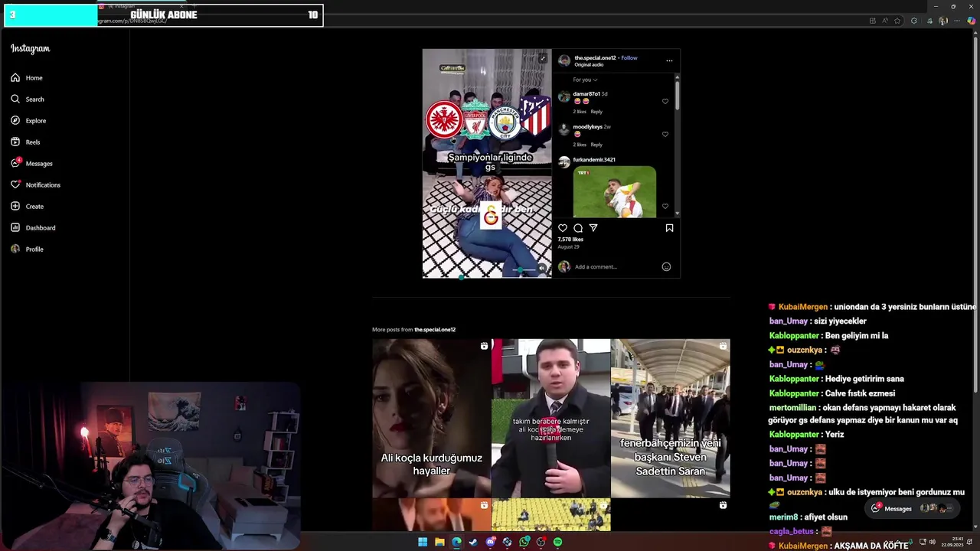Click the comments panel scrollbar
Image resolution: width=980 pixels, height=551 pixels.
click(x=676, y=96)
